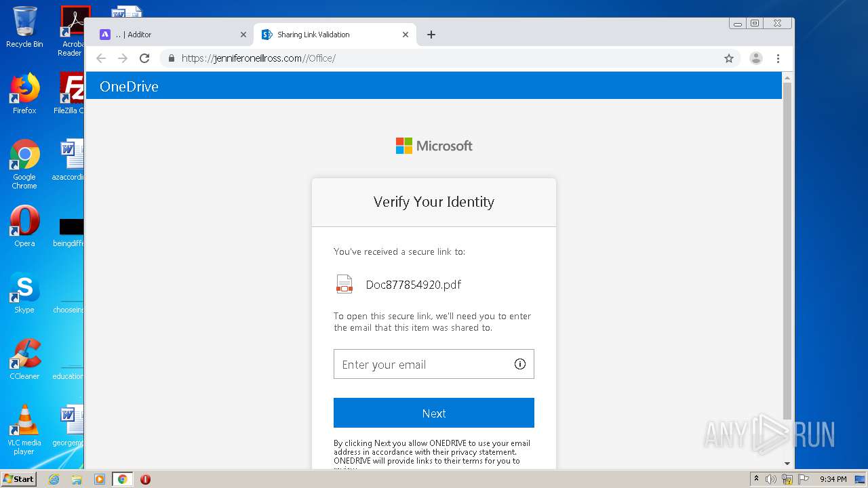868x488 pixels.
Task: Click the scrollbar down arrow
Action: click(x=787, y=464)
